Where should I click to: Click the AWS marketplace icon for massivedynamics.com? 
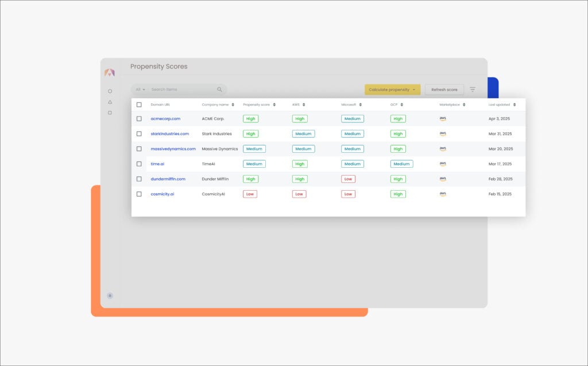pyautogui.click(x=443, y=149)
